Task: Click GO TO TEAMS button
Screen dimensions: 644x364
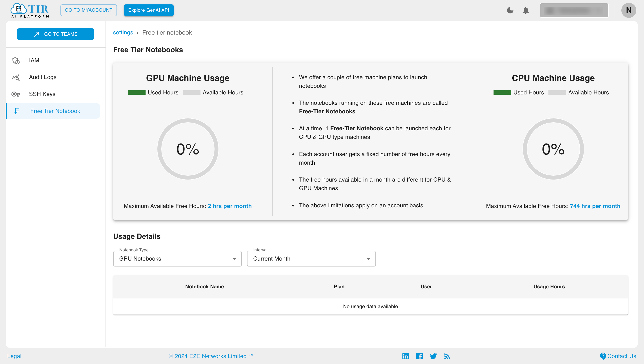Action: coord(56,34)
